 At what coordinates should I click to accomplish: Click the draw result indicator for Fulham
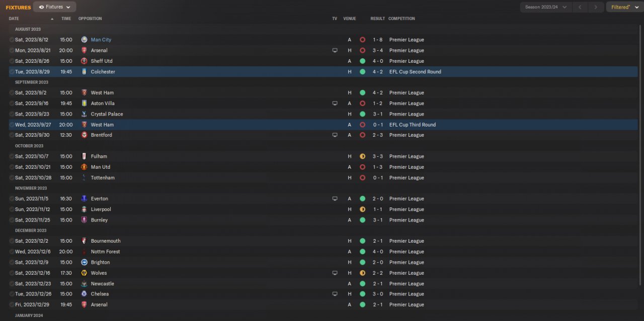362,156
